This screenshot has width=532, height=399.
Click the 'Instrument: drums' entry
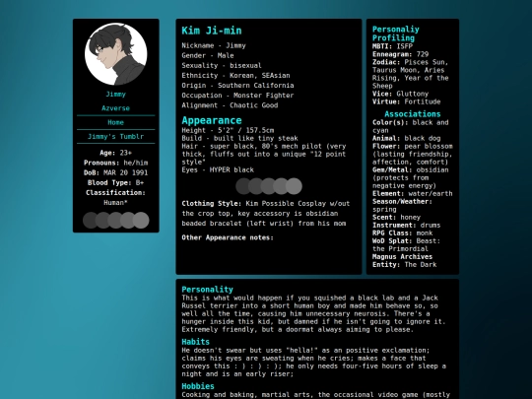point(407,226)
